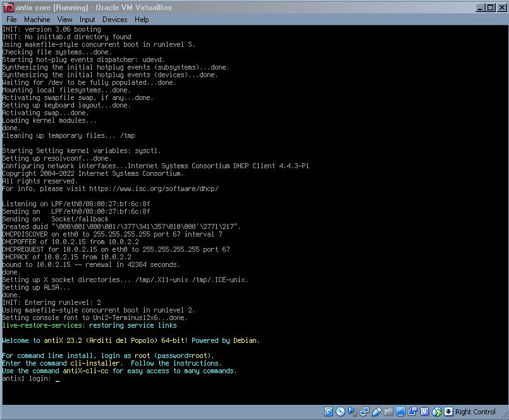The width and height of the screenshot is (509, 420).
Task: Click the shared folders status icon
Action: (x=388, y=412)
